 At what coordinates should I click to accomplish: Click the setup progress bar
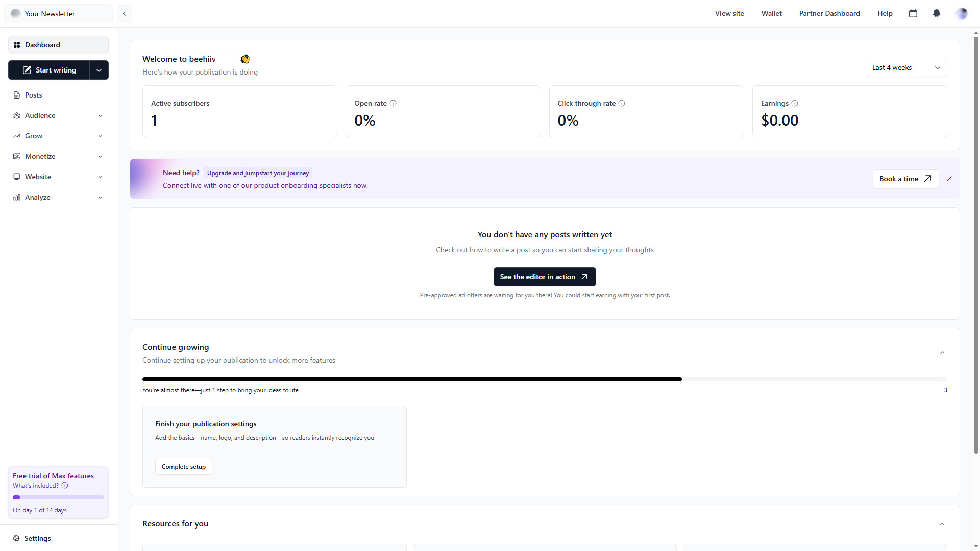click(x=544, y=379)
